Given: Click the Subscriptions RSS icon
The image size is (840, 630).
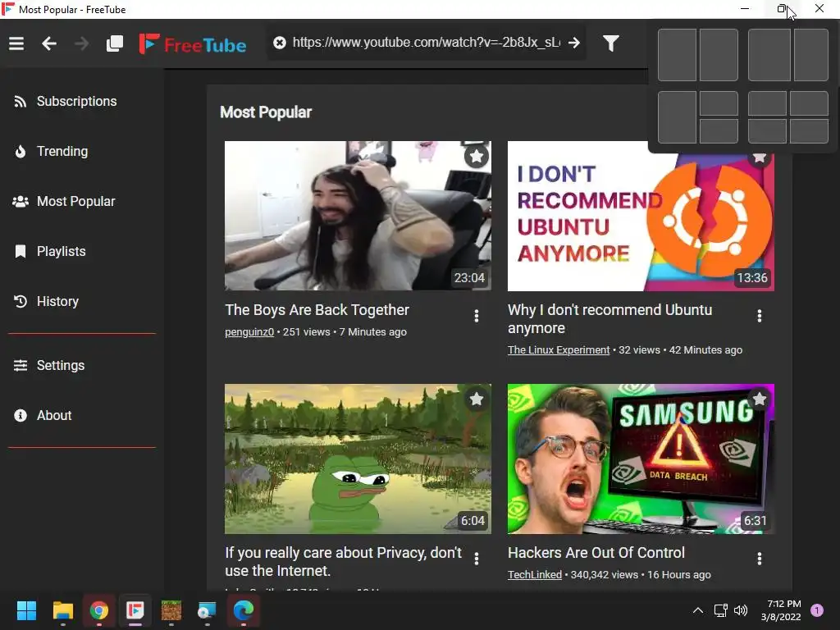Looking at the screenshot, I should pyautogui.click(x=21, y=102).
